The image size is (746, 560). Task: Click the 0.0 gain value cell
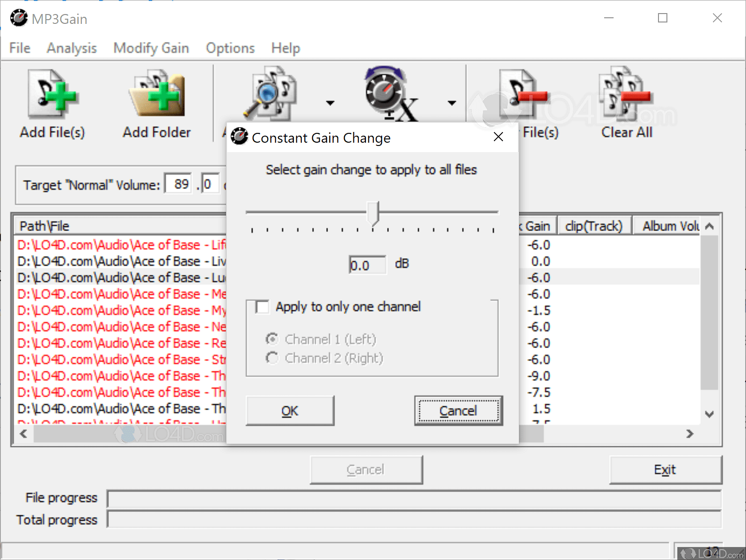541,261
